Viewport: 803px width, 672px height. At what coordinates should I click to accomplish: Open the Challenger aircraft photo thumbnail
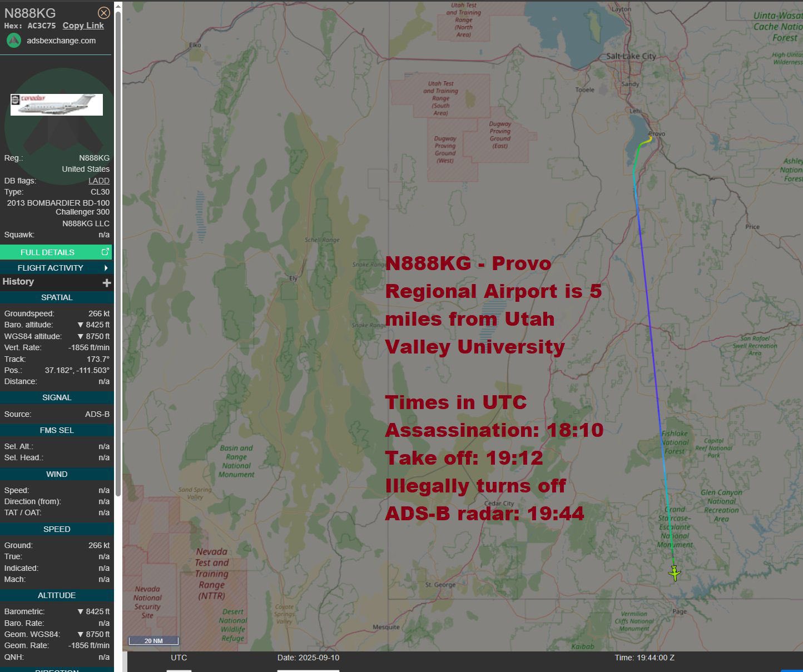point(57,104)
